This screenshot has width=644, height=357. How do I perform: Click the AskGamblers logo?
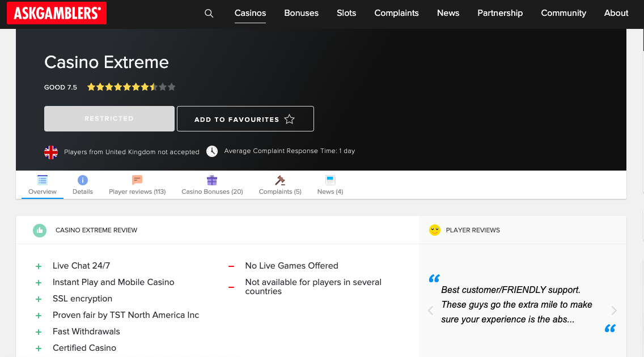coord(57,13)
